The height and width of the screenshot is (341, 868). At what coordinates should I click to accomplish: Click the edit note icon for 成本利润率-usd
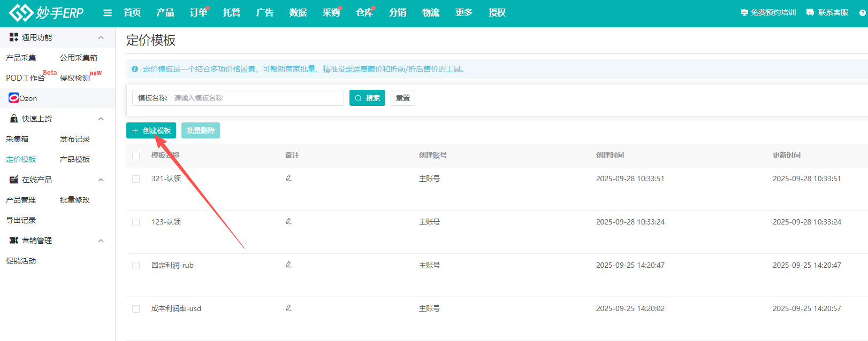288,308
